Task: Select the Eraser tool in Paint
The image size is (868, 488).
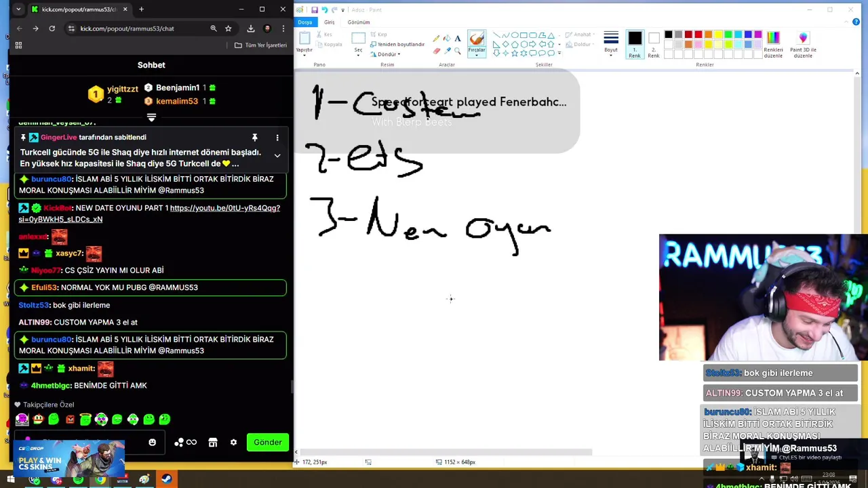Action: point(436,50)
